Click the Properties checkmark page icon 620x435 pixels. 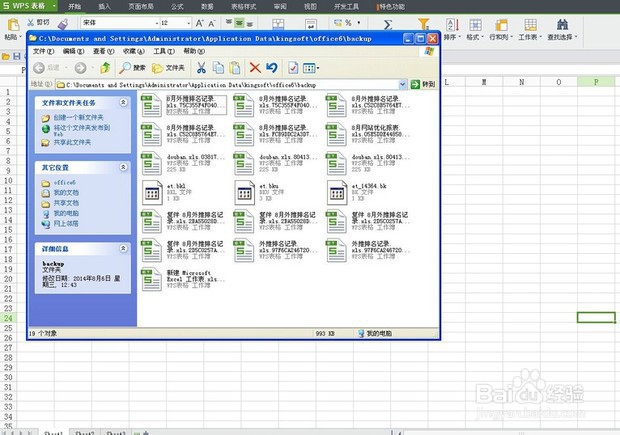click(x=293, y=68)
